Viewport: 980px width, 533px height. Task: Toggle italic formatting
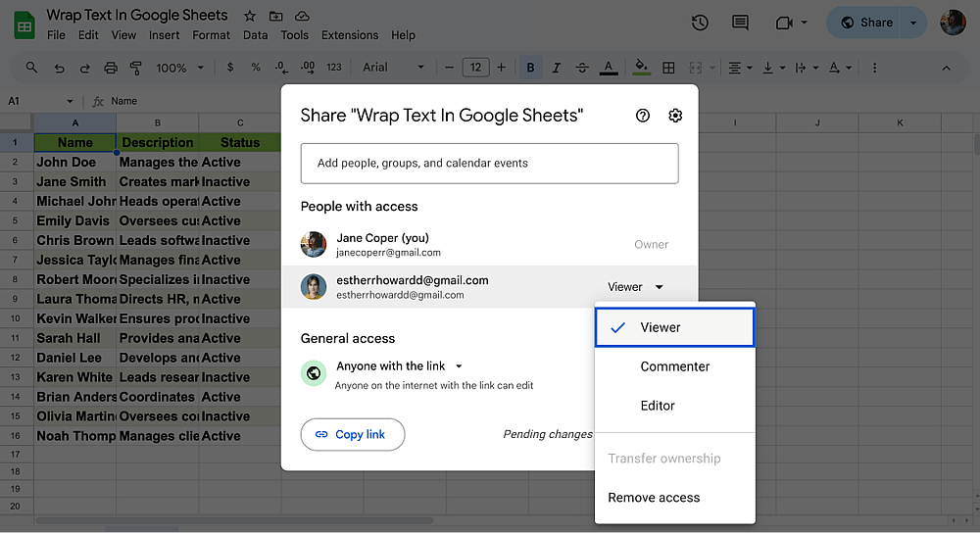coord(556,68)
